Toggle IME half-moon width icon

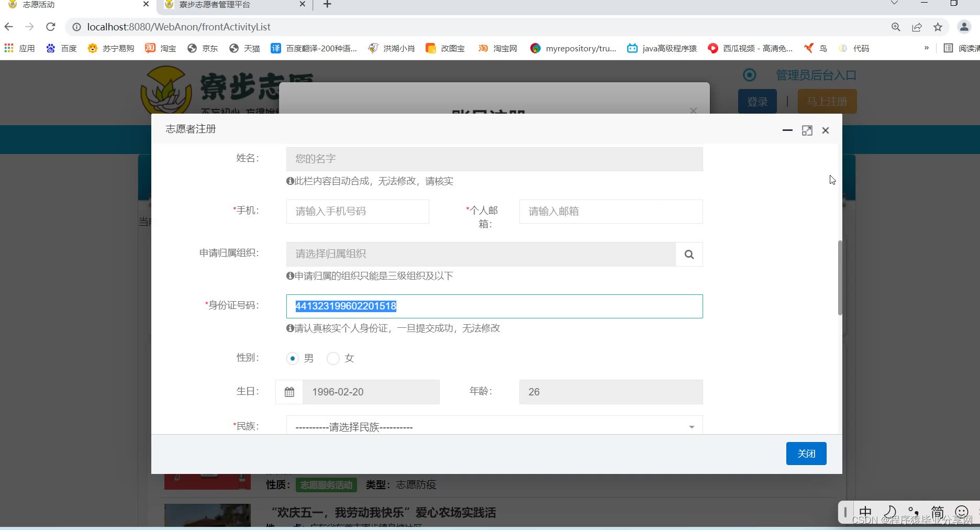point(889,512)
